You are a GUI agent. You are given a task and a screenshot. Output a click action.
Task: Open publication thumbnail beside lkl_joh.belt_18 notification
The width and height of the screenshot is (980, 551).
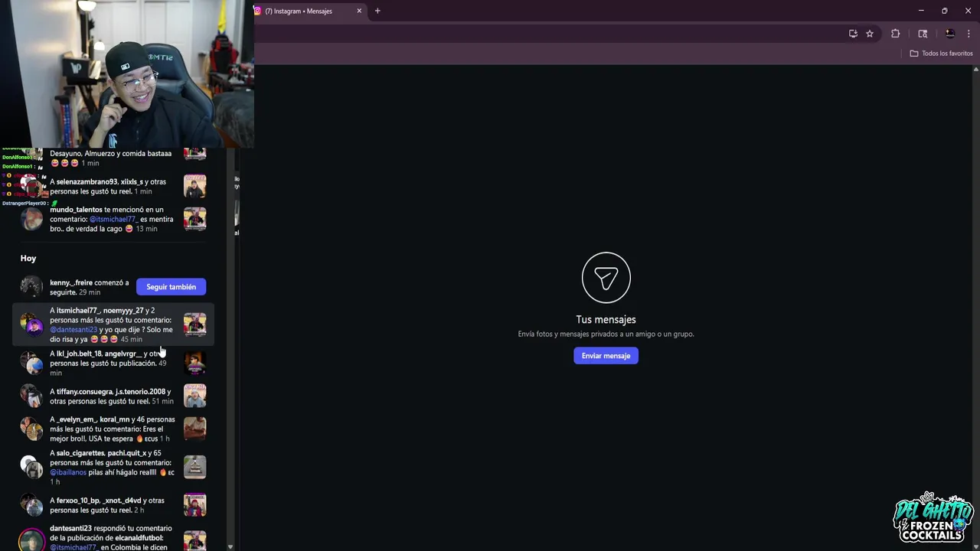coord(194,363)
